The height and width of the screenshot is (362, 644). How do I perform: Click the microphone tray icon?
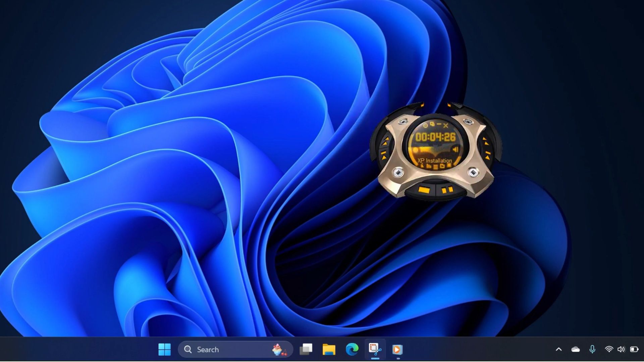pos(592,349)
